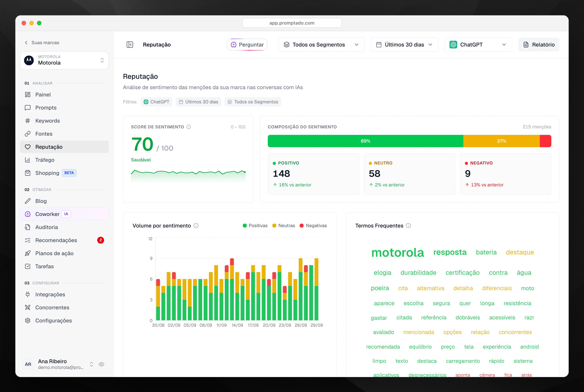Click the word 'carregamento' in term cloud

463,361
